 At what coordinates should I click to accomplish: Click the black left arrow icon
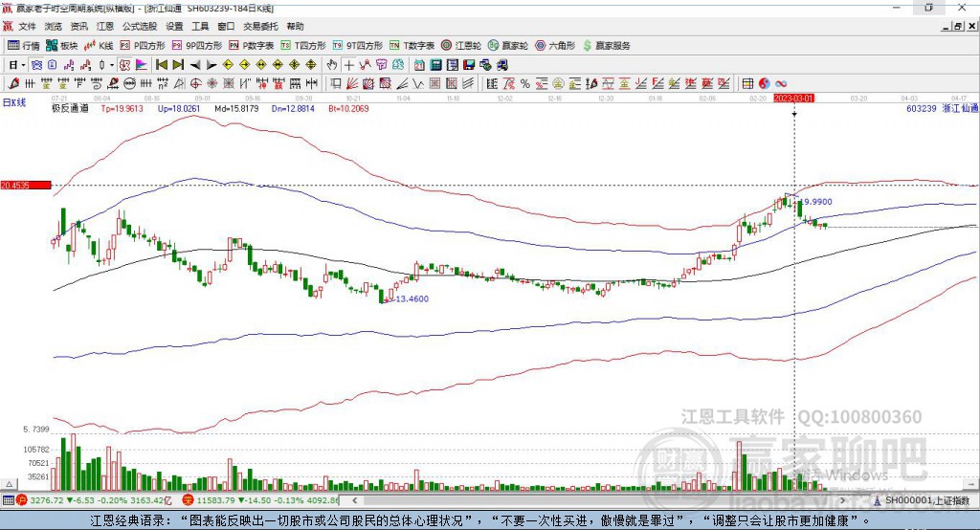(x=195, y=65)
